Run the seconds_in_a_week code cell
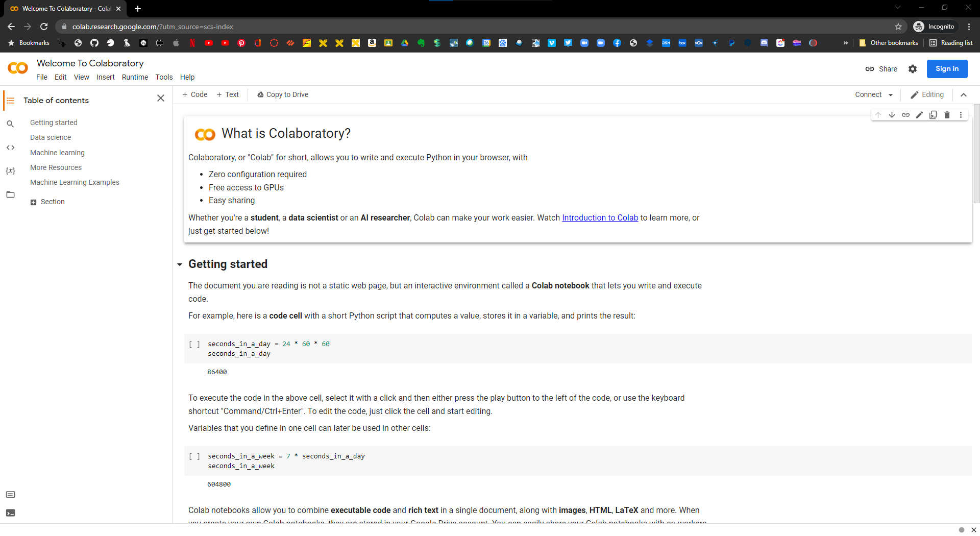 (x=194, y=456)
